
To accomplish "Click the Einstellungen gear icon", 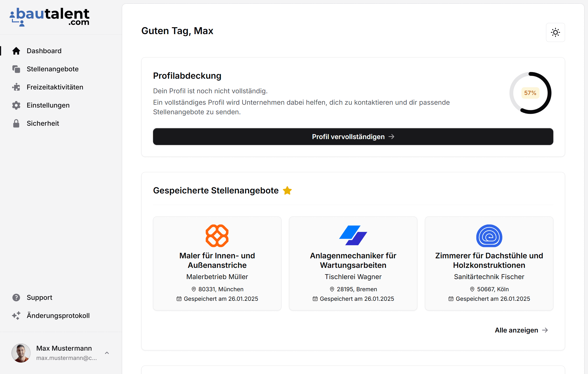I will pyautogui.click(x=16, y=105).
